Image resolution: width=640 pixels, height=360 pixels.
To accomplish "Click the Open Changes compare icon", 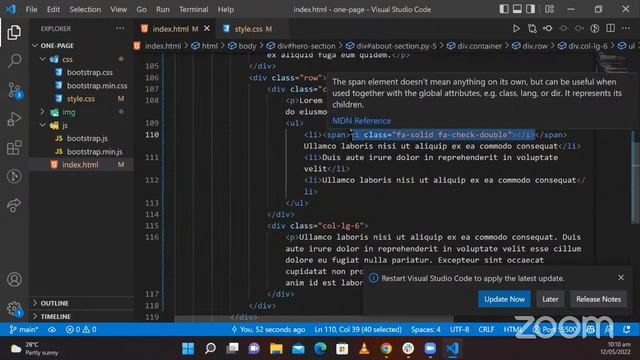I will 532,29.
